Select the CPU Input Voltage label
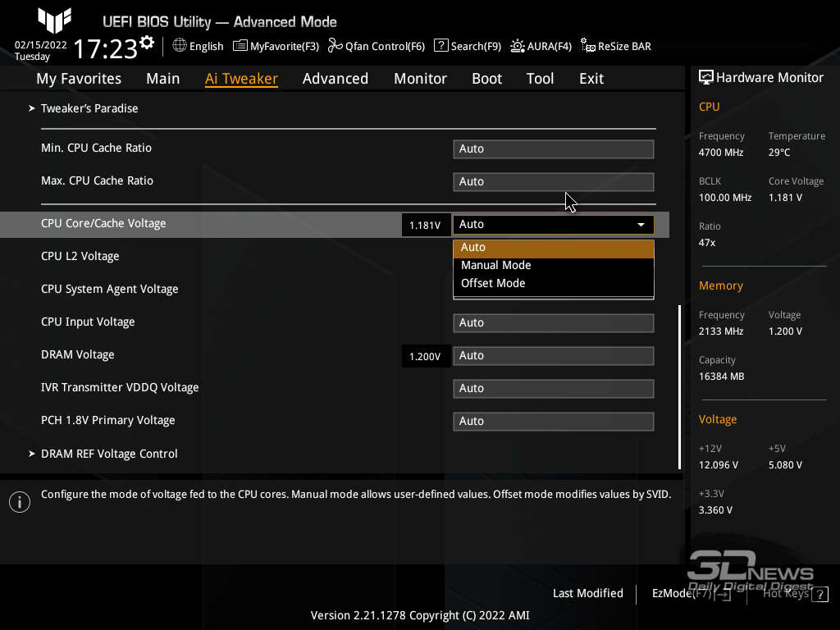 88,322
